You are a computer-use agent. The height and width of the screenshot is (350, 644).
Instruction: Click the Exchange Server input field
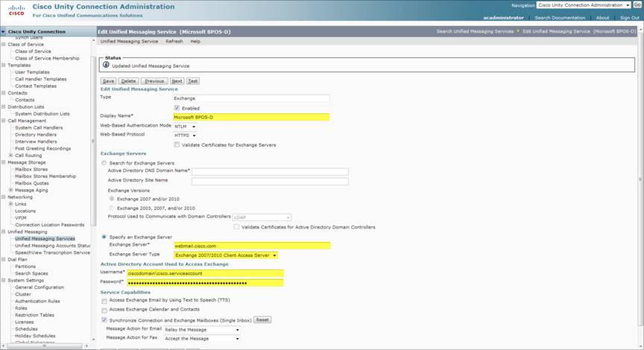tap(252, 246)
